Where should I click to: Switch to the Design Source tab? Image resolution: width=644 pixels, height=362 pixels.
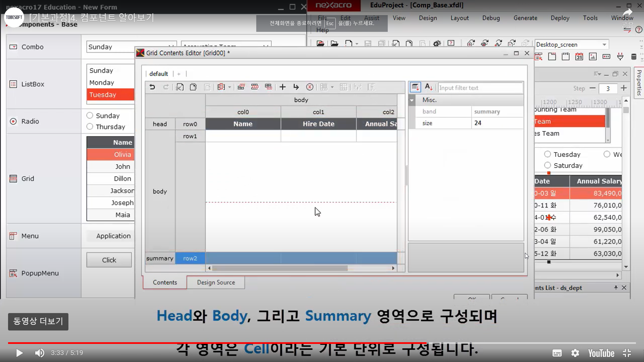pos(216,282)
